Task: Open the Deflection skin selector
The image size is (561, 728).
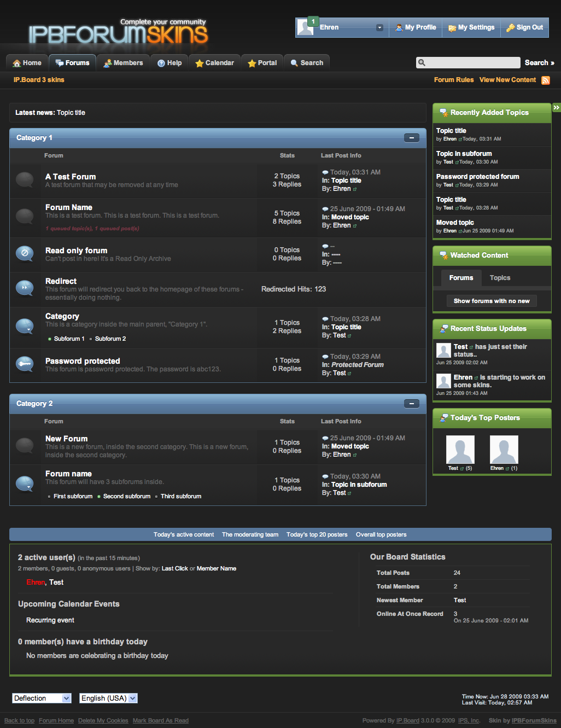Action: coord(42,698)
